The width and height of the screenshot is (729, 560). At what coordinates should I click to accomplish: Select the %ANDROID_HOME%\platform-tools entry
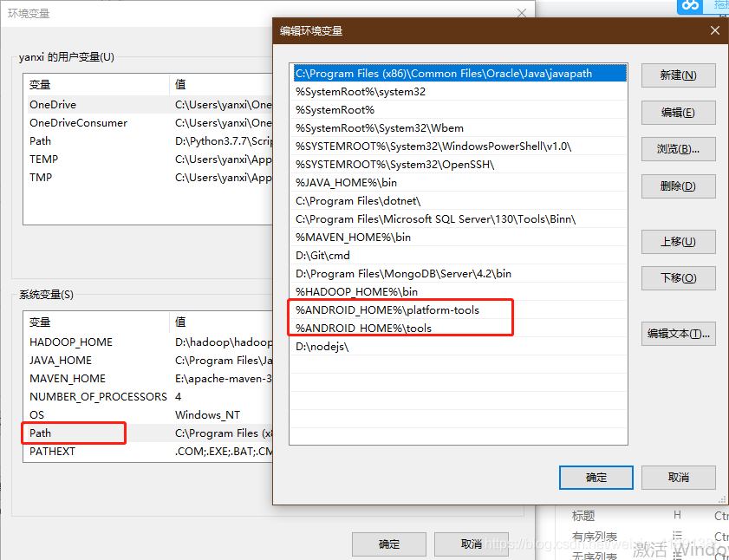pyautogui.click(x=459, y=309)
